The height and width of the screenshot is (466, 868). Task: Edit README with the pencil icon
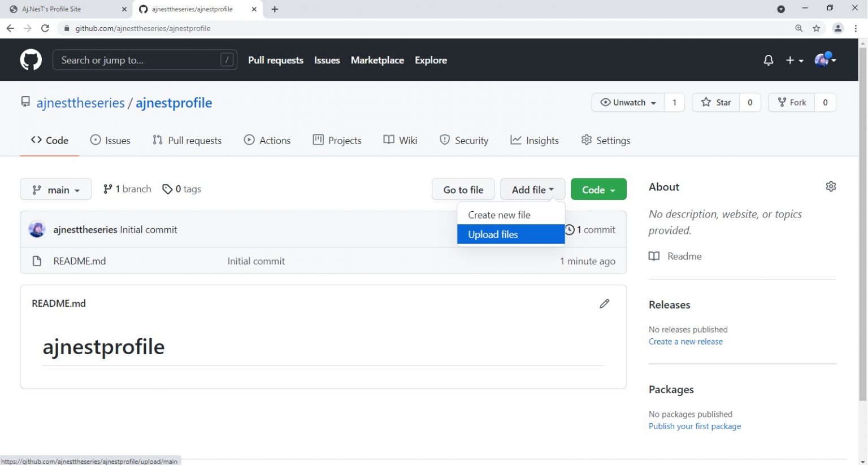click(x=604, y=304)
